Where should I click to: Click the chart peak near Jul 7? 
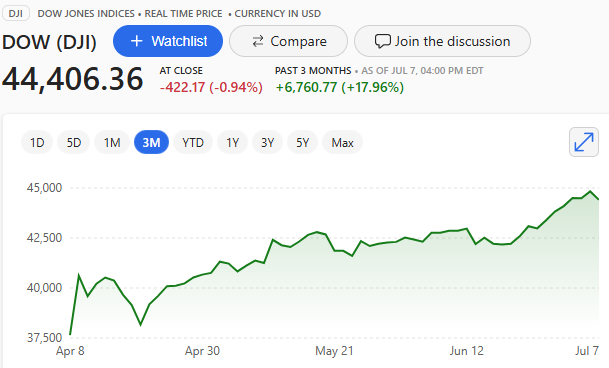[x=590, y=191]
